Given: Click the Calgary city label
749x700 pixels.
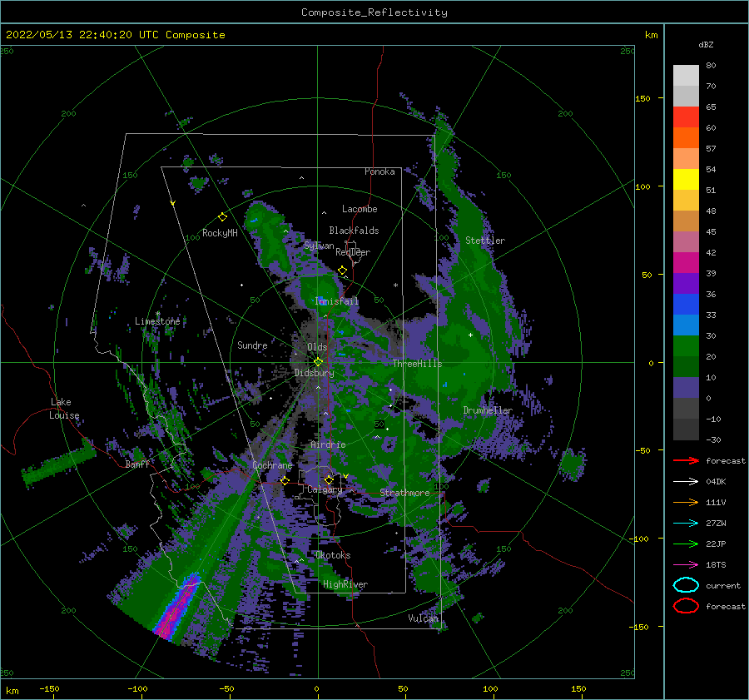Looking at the screenshot, I should (x=325, y=489).
